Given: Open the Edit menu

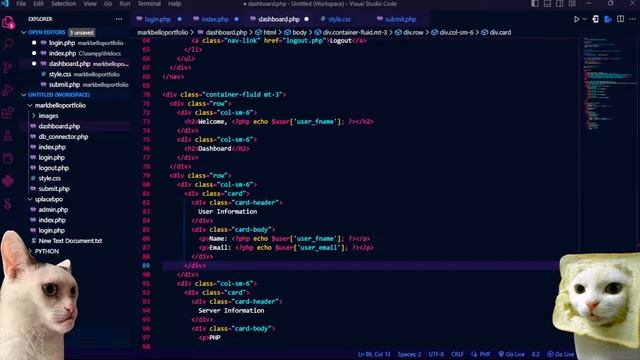Looking at the screenshot, I should coord(38,4).
